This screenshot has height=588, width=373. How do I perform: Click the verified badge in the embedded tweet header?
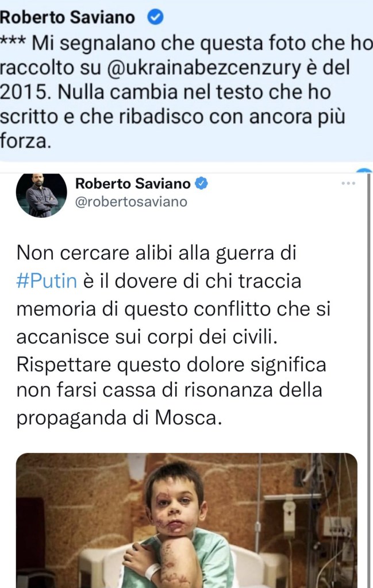point(201,183)
